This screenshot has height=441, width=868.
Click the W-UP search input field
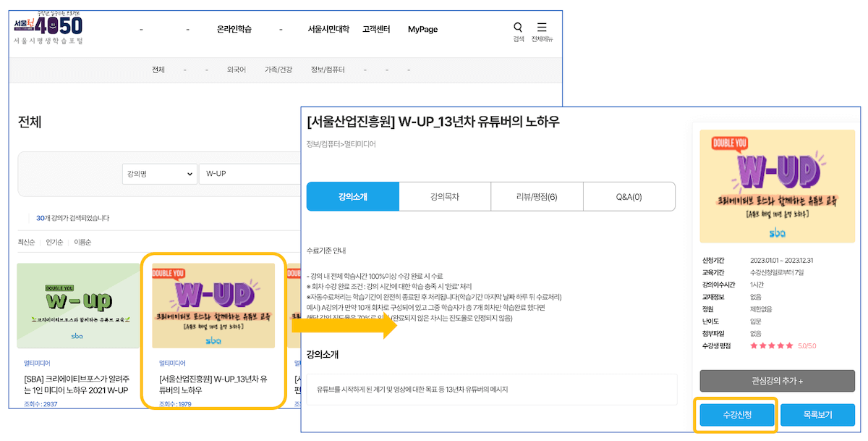click(250, 174)
